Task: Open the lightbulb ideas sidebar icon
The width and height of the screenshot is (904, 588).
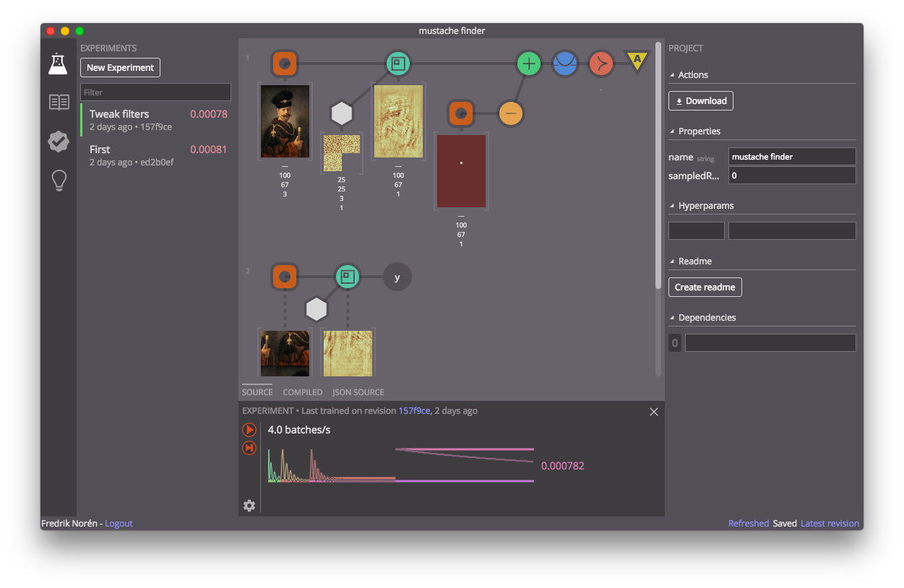Action: (x=59, y=181)
